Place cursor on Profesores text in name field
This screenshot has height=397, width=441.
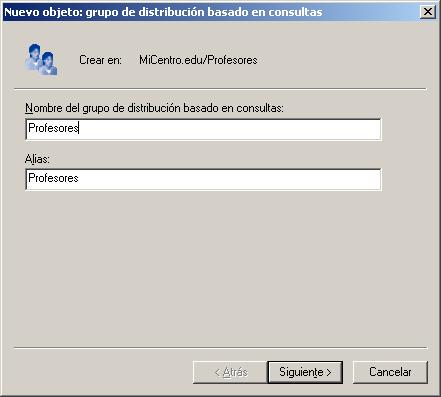click(53, 128)
